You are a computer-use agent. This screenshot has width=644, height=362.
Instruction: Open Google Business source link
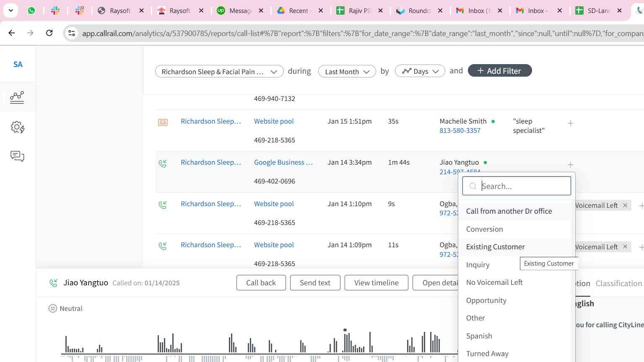[283, 163]
